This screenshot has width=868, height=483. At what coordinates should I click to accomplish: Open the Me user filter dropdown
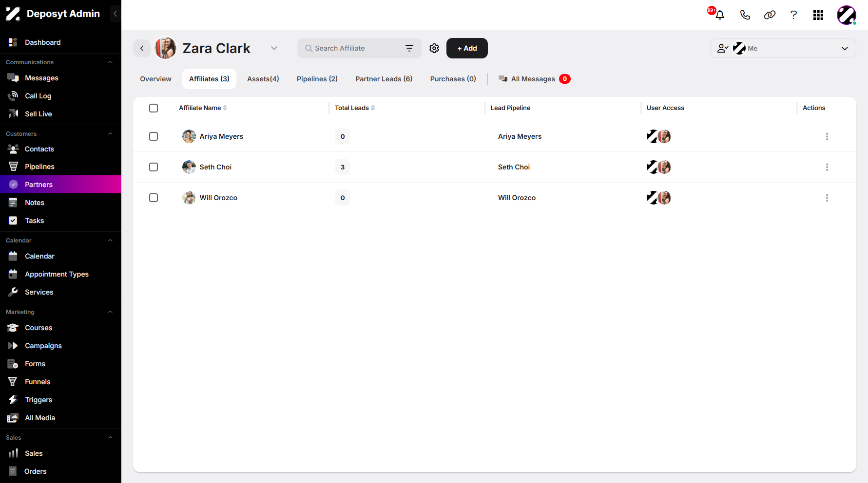tap(783, 48)
